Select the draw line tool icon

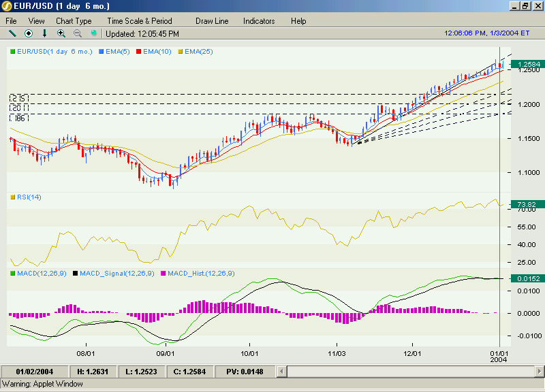12,33
